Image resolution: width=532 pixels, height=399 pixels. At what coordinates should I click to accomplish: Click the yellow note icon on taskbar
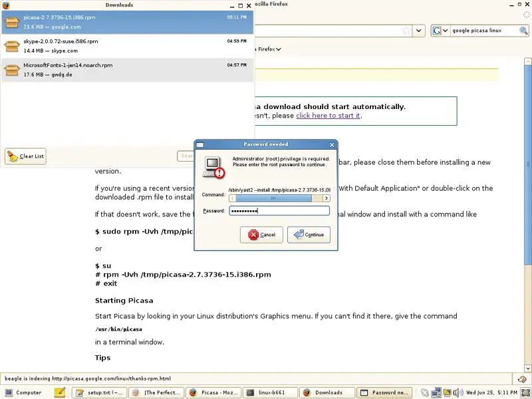pos(60,392)
